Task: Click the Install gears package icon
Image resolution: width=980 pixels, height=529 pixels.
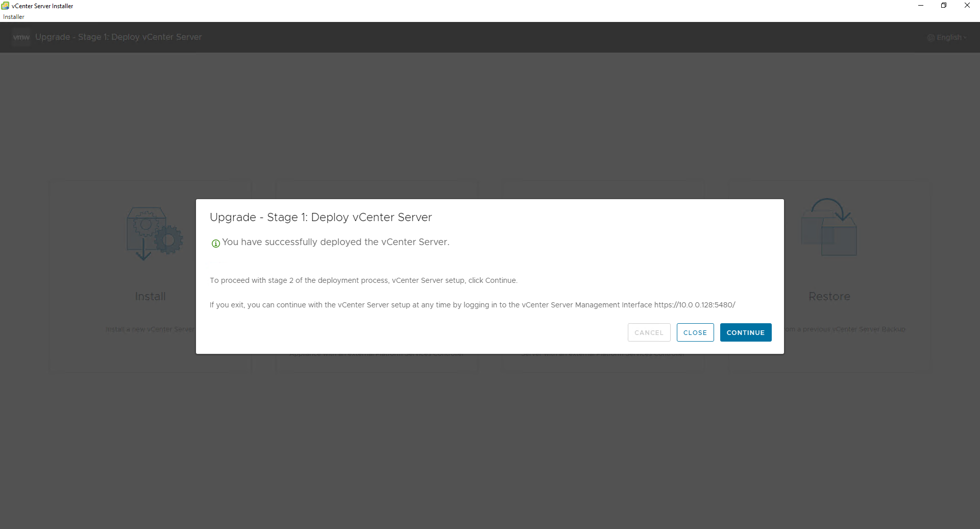Action: [x=154, y=233]
